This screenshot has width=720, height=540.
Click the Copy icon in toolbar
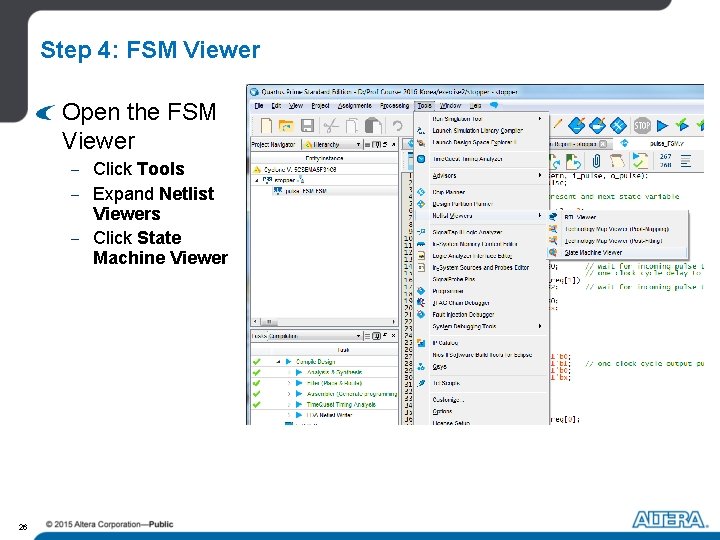click(x=352, y=125)
